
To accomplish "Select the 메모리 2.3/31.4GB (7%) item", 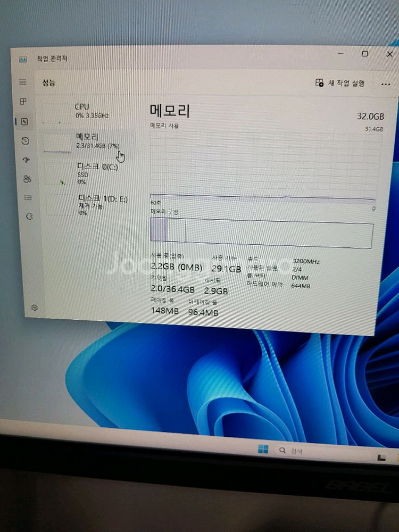I will click(x=88, y=143).
